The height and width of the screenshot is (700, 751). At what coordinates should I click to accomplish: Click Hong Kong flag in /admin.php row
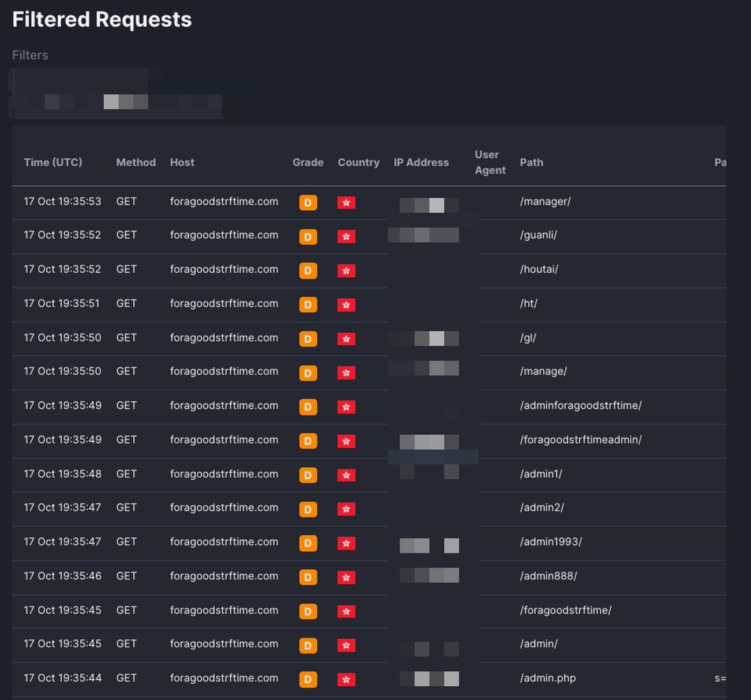[346, 679]
